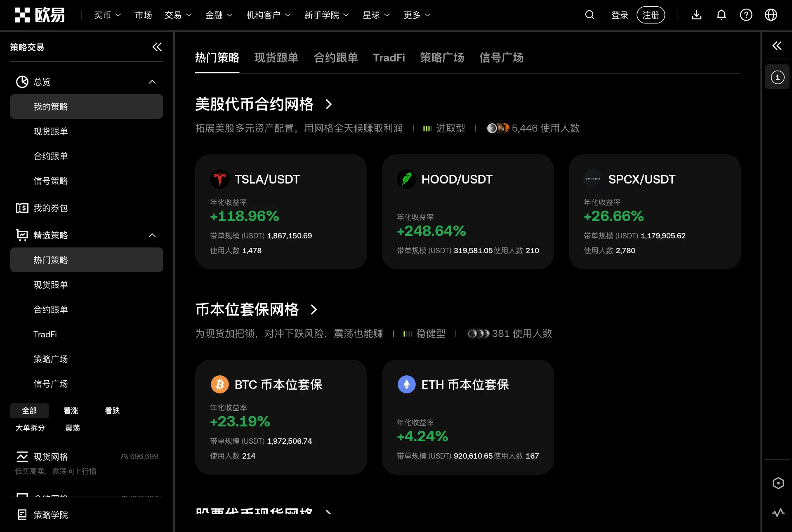Open the 金融 dropdown menu
This screenshot has width=792, height=532.
[x=219, y=15]
